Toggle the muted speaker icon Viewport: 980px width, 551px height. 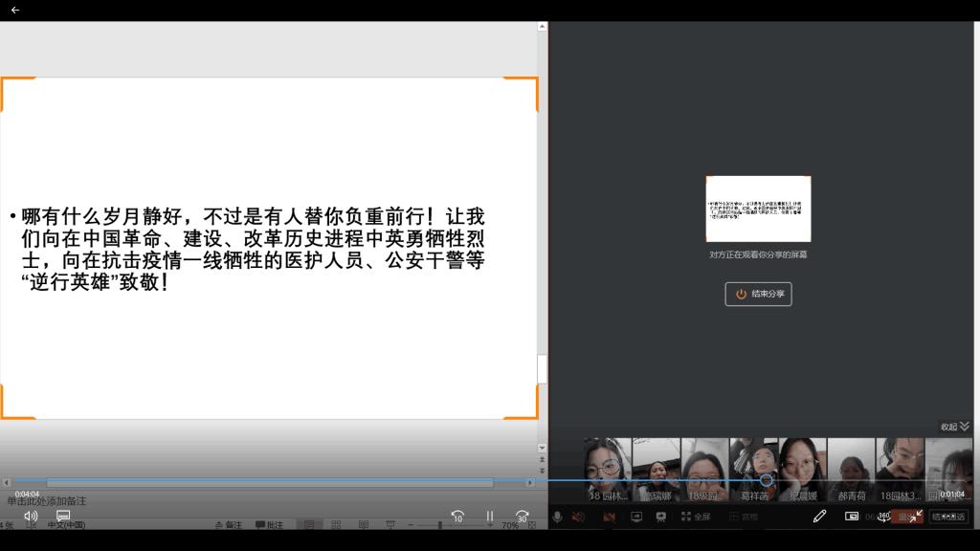578,517
